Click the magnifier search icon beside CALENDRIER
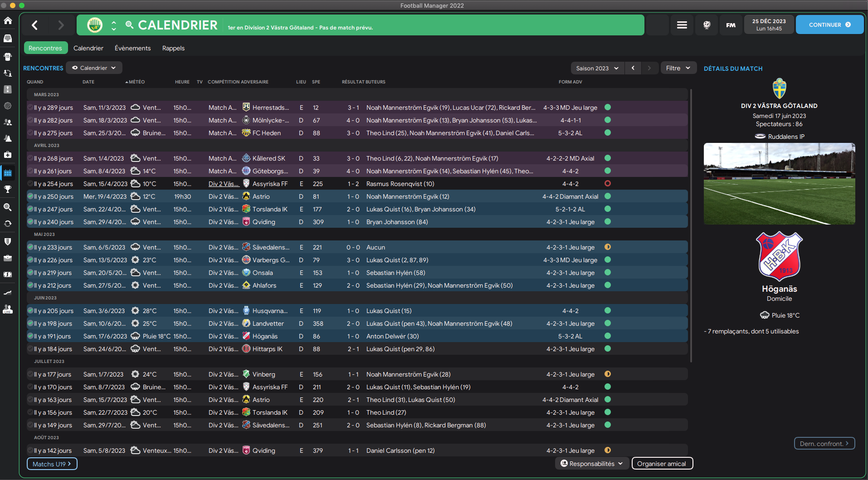The width and height of the screenshot is (868, 480). click(130, 25)
